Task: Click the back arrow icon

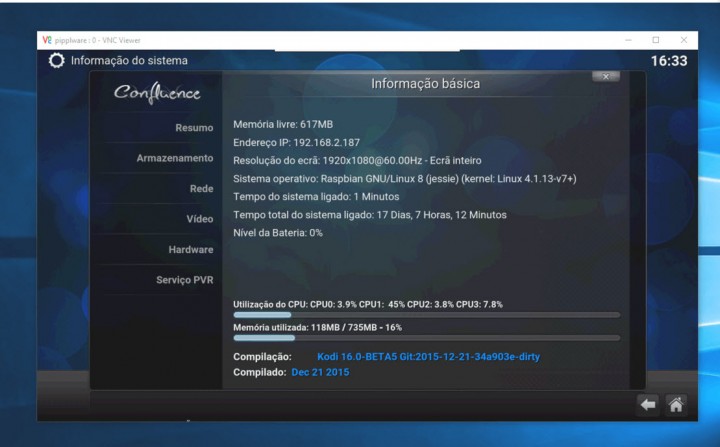Action: [648, 405]
